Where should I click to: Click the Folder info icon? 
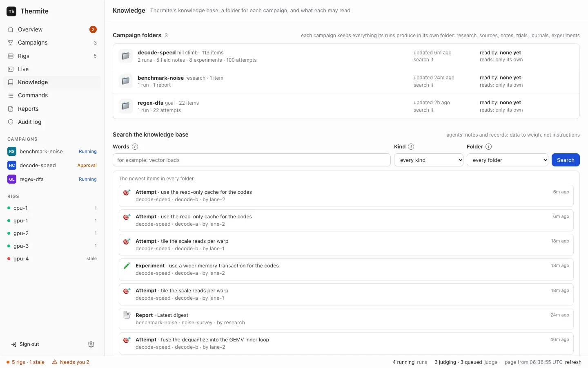[x=488, y=147]
